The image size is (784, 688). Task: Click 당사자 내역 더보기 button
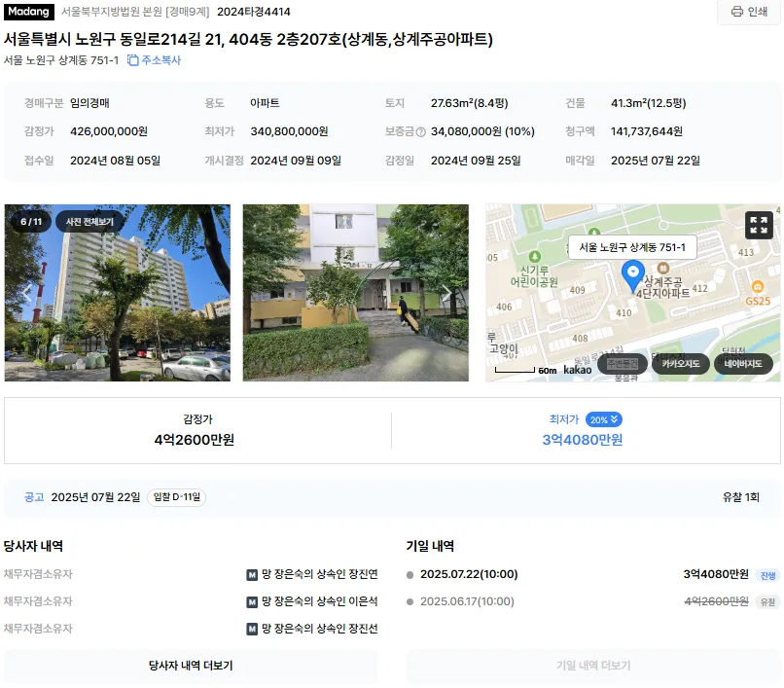pyautogui.click(x=191, y=666)
